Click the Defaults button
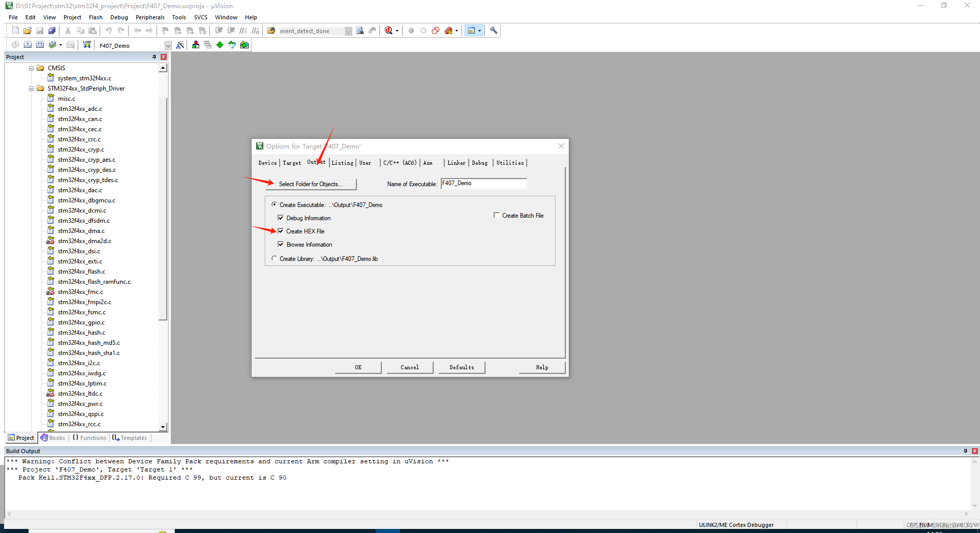This screenshot has height=533, width=980. click(x=462, y=367)
